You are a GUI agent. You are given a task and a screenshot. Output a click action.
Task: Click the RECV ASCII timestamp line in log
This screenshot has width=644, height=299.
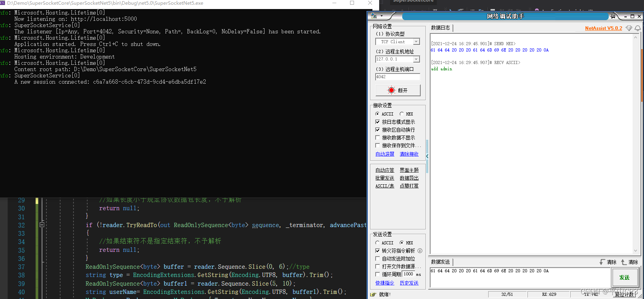coord(476,62)
